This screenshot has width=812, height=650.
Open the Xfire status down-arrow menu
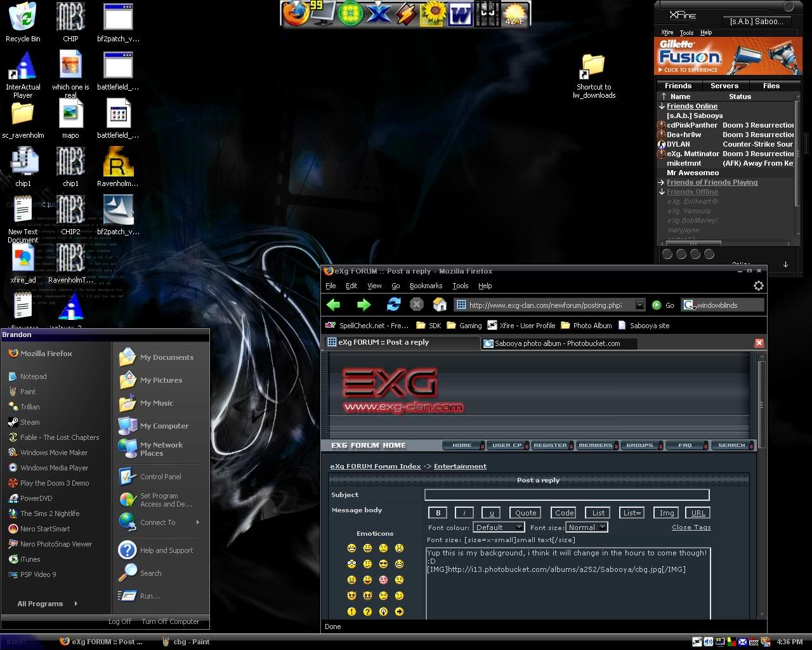(785, 264)
